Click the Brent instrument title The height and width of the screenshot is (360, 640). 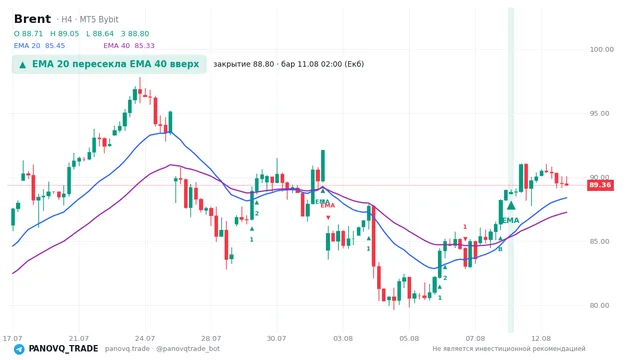point(32,19)
